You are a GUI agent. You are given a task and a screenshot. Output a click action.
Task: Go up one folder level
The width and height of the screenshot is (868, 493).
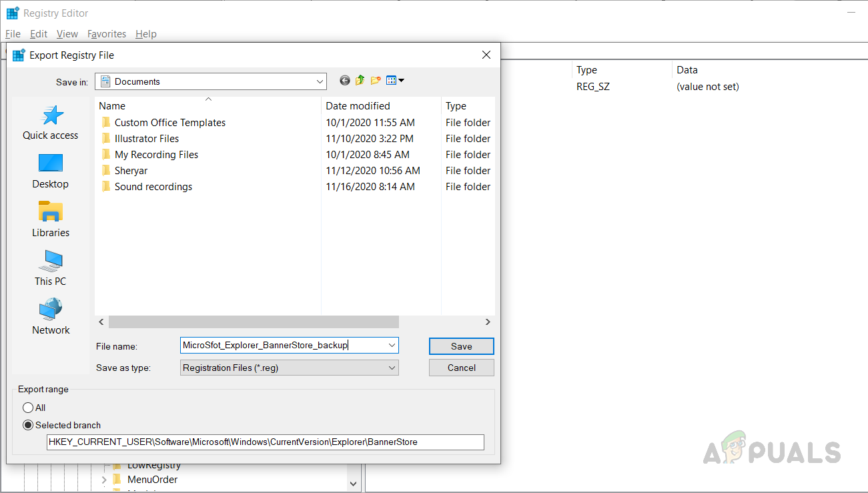tap(360, 81)
